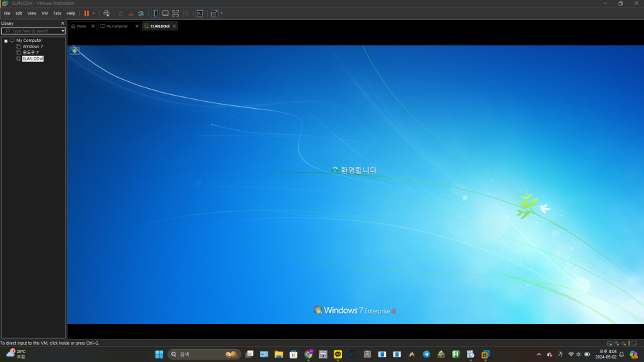This screenshot has width=644, height=362.
Task: Send Ctrl+Alt+Del to the VM
Action: (107, 14)
